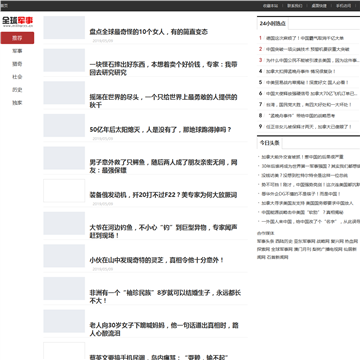Viewport: 360px width, 360px height.
Task: Select the 推荐 category in the sidebar
Action: tap(17, 38)
